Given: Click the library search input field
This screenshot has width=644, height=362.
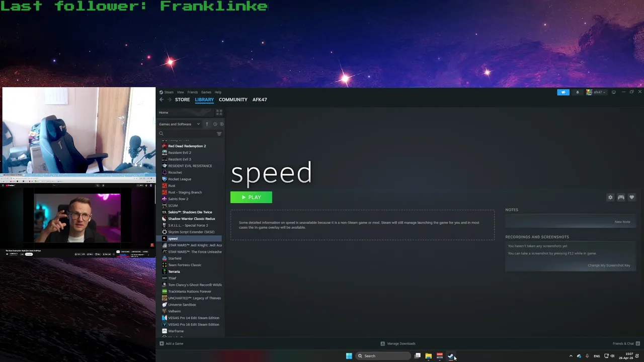Looking at the screenshot, I should click(x=190, y=134).
